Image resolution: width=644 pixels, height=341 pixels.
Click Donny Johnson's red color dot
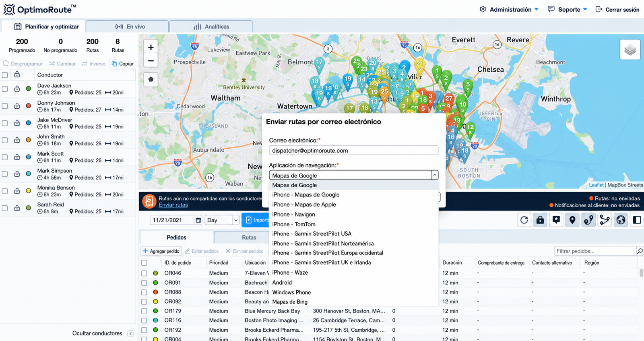tap(28, 106)
